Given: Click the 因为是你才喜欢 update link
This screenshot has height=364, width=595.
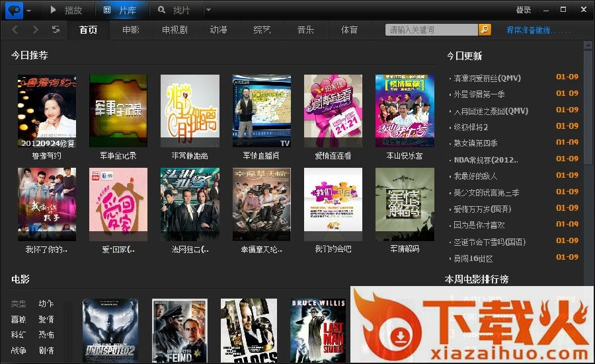Looking at the screenshot, I should pyautogui.click(x=479, y=225).
